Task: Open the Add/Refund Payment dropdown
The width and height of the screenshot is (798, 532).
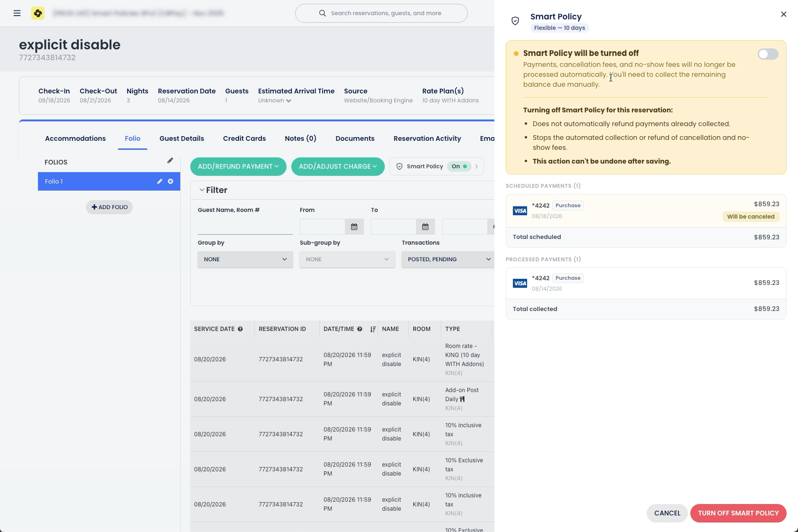Action: point(238,166)
